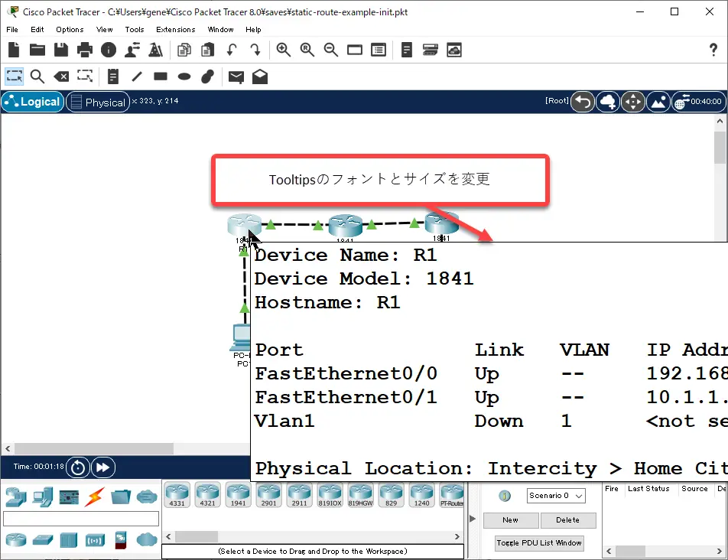Undo the last action

(232, 50)
